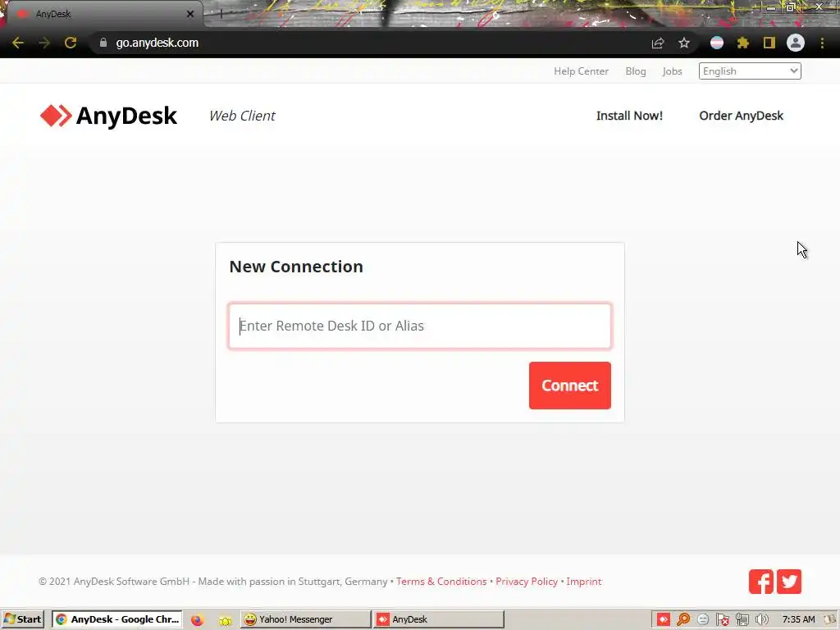Open the Windows Start menu
840x630 pixels.
tap(22, 620)
